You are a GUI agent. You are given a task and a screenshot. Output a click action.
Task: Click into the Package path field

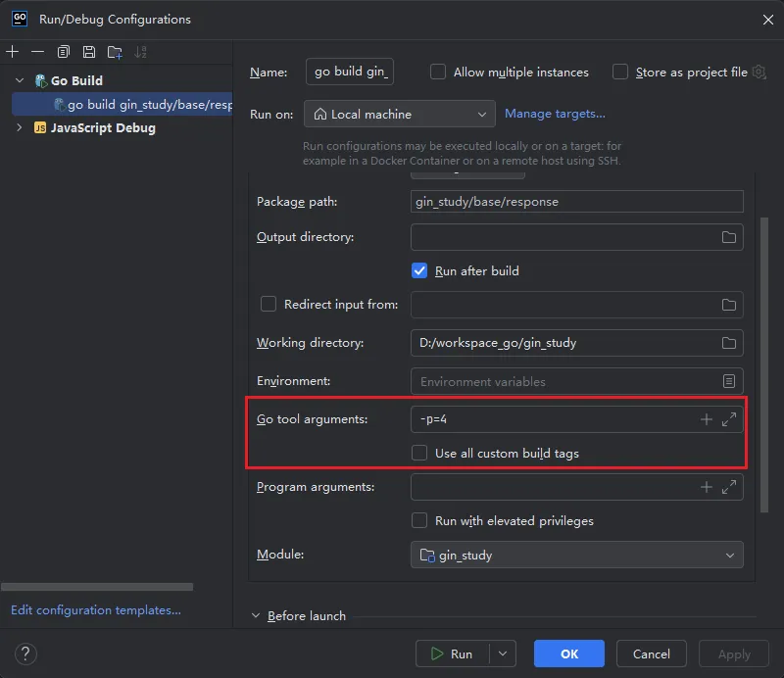[576, 202]
